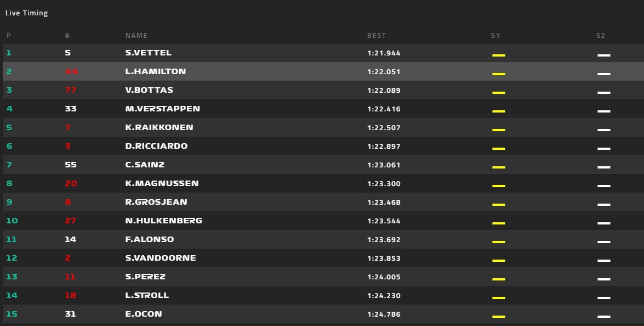
Task: Click car number 44 in Hamilton's row
Action: point(71,71)
